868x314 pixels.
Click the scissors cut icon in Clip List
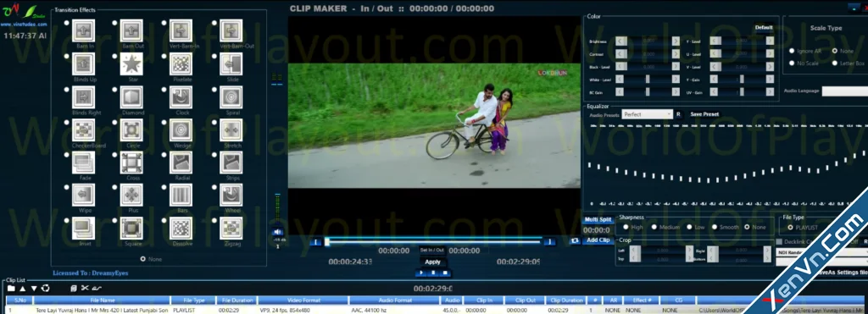tap(85, 289)
